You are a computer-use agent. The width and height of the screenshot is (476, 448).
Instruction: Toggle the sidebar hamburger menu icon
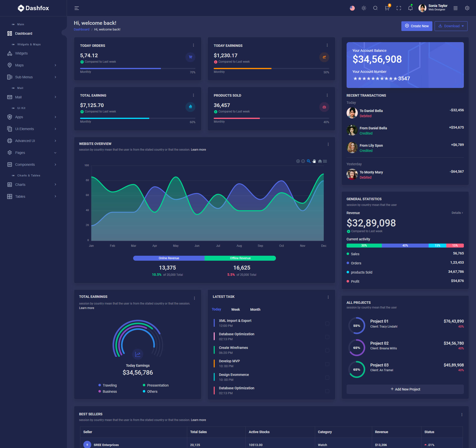tap(77, 8)
